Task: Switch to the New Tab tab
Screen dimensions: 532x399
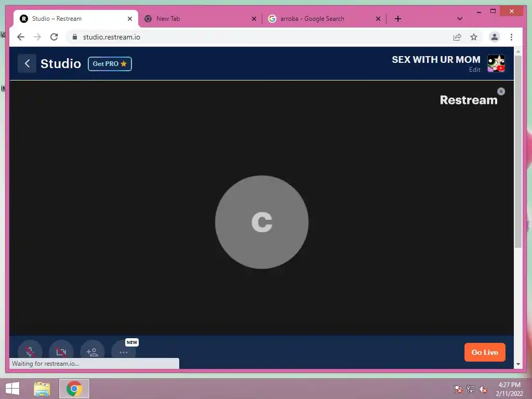Action: 200,19
